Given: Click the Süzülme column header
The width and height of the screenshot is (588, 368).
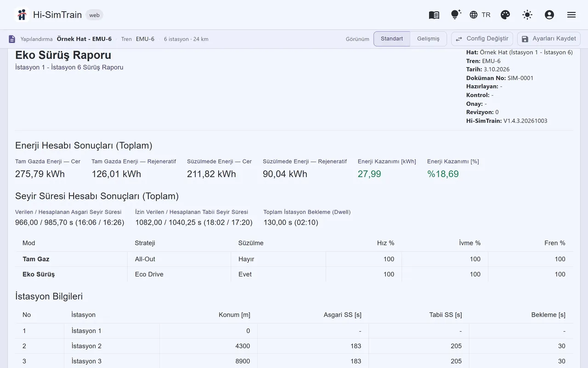Looking at the screenshot, I should pyautogui.click(x=251, y=243).
